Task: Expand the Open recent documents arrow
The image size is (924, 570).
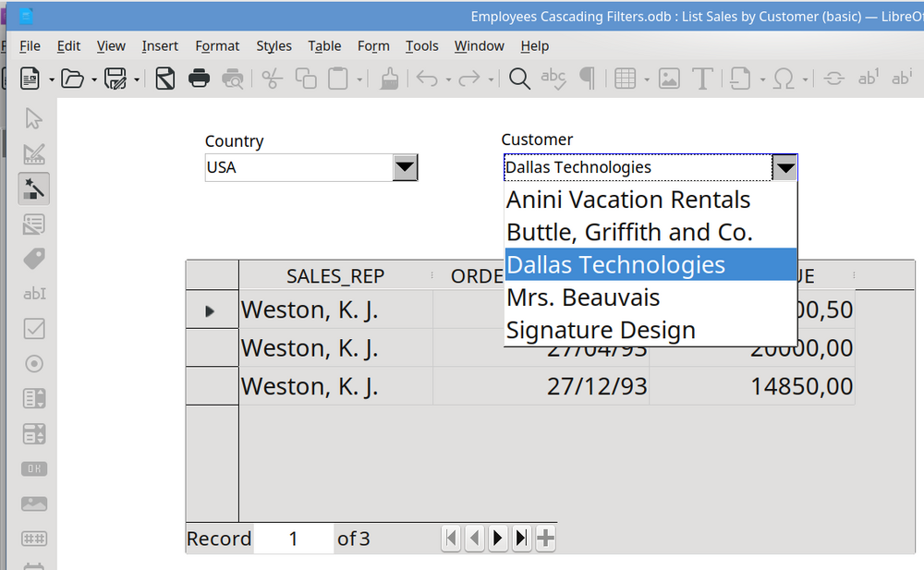Action: (93, 79)
